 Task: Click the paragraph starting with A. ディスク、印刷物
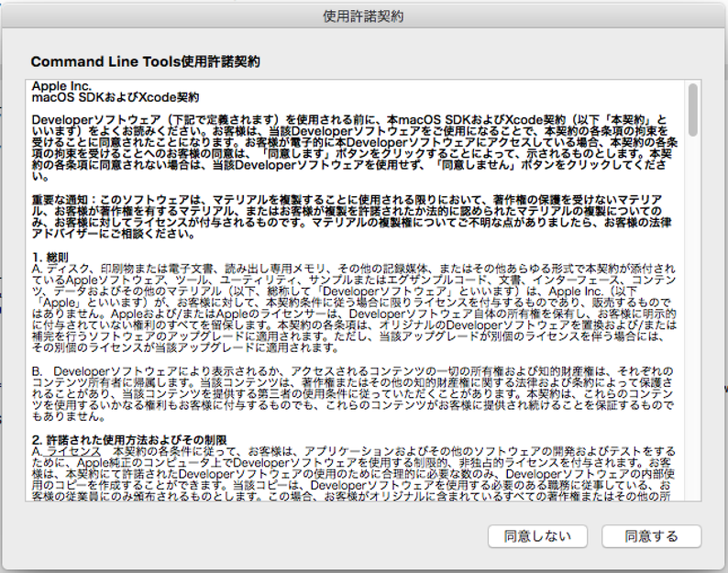(x=353, y=303)
